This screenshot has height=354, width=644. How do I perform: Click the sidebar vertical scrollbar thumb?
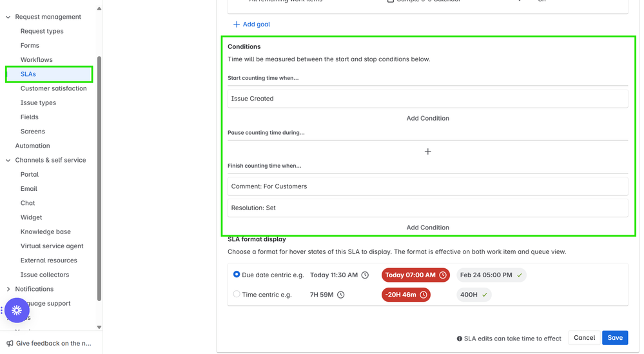99,179
